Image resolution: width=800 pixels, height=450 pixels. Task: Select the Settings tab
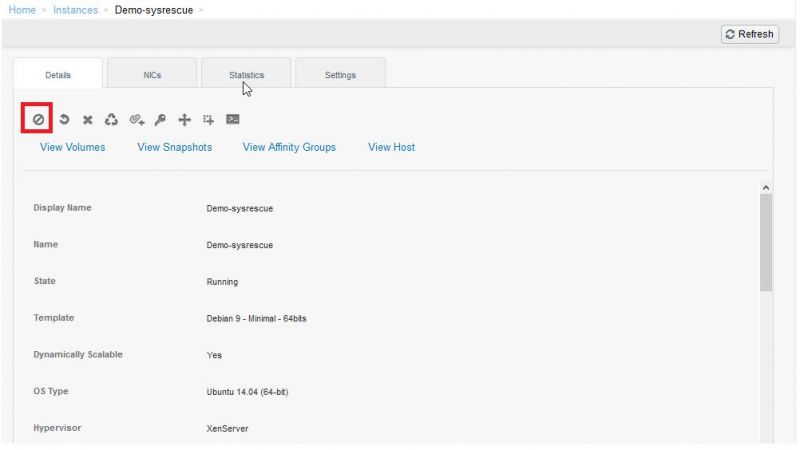point(340,75)
